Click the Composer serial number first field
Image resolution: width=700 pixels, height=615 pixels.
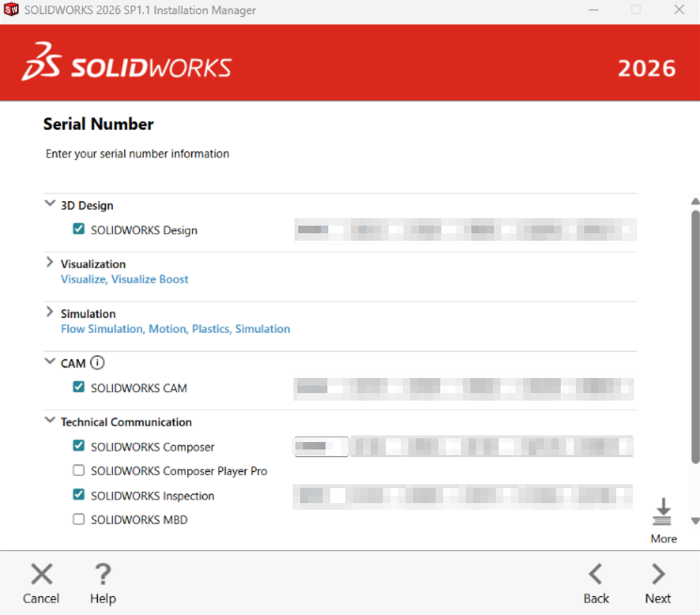(x=321, y=447)
